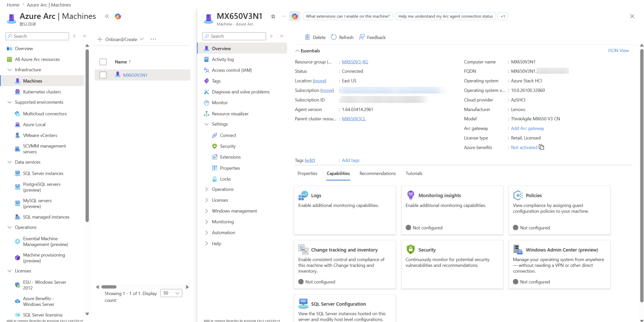Screen dimensions: 644x322
Task: Open the Tutorials tab
Action: tap(414, 173)
